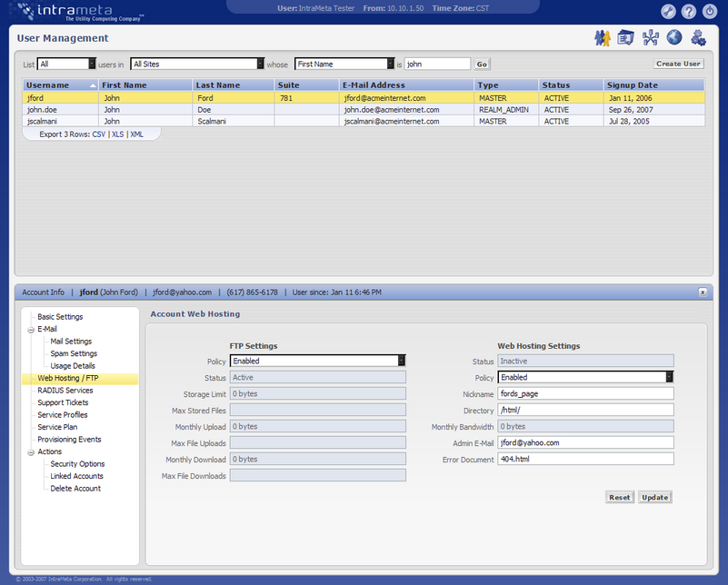The width and height of the screenshot is (728, 585).
Task: Sort the table by the Status column
Action: click(571, 84)
